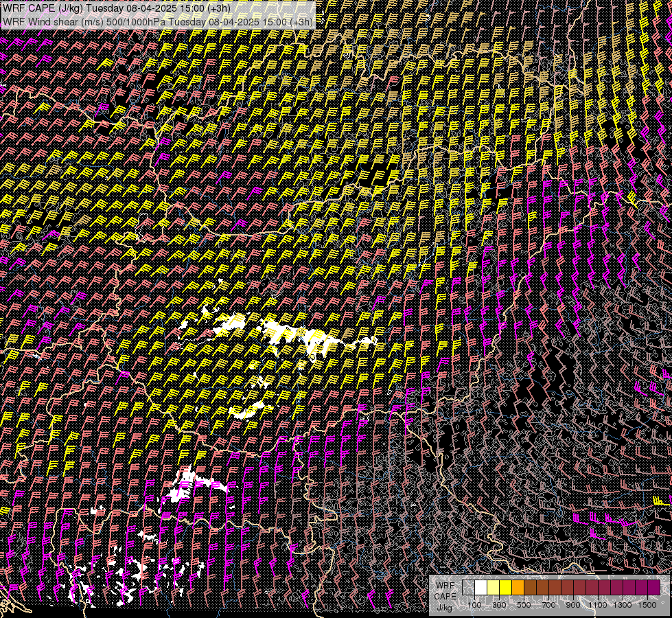Image resolution: width=672 pixels, height=618 pixels.
Task: Click the 900 legend value
Action: 573,605
